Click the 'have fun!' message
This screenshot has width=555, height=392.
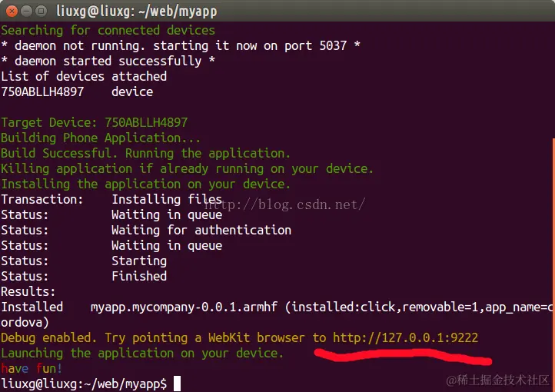[32, 369]
